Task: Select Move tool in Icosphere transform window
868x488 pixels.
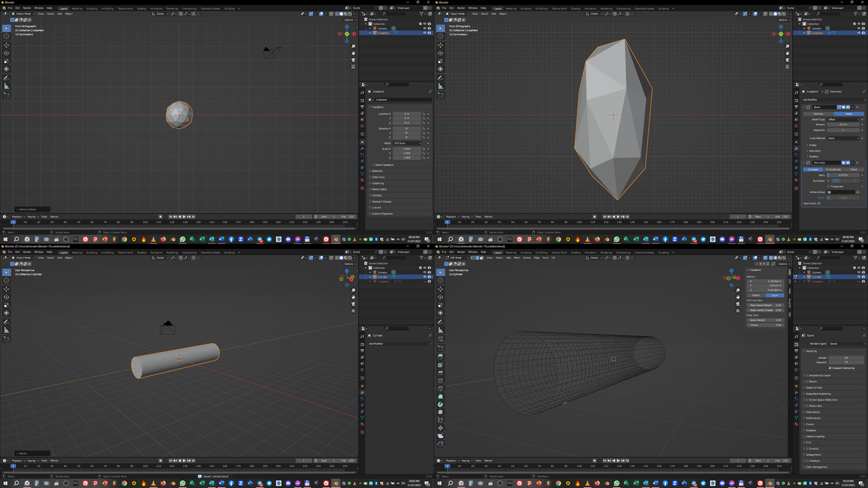Action: [x=6, y=45]
